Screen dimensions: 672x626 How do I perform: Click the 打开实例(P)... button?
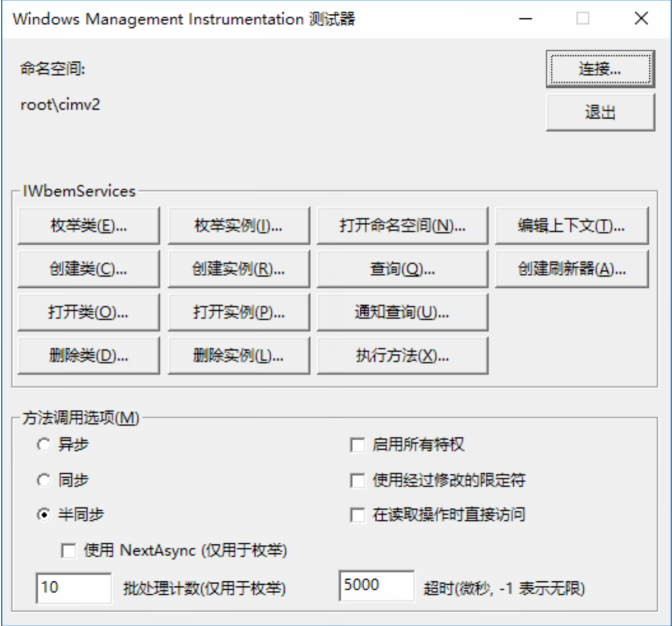pos(238,312)
